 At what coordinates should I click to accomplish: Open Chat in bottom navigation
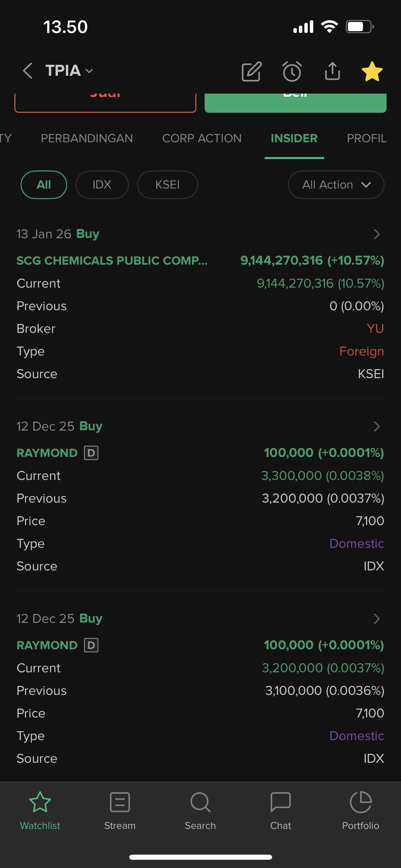[280, 810]
